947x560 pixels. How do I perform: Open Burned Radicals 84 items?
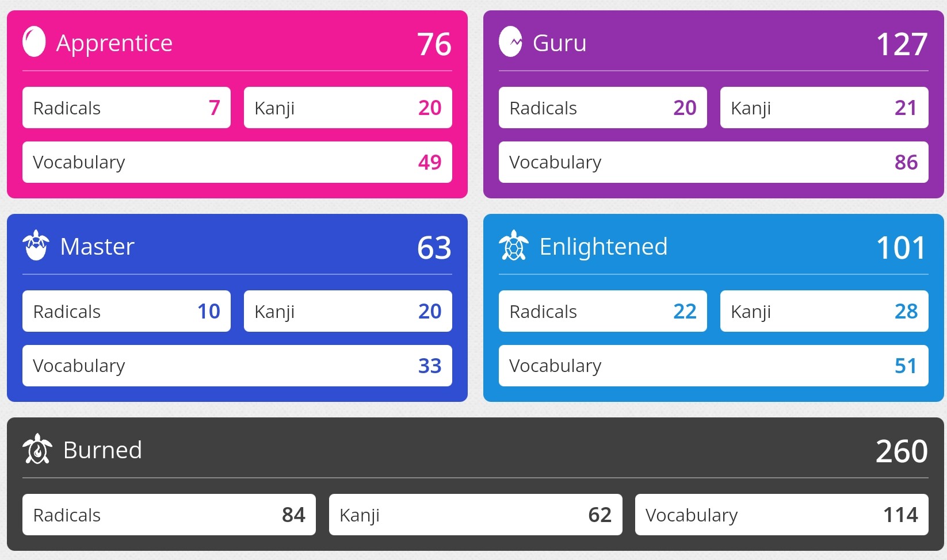coord(169,515)
